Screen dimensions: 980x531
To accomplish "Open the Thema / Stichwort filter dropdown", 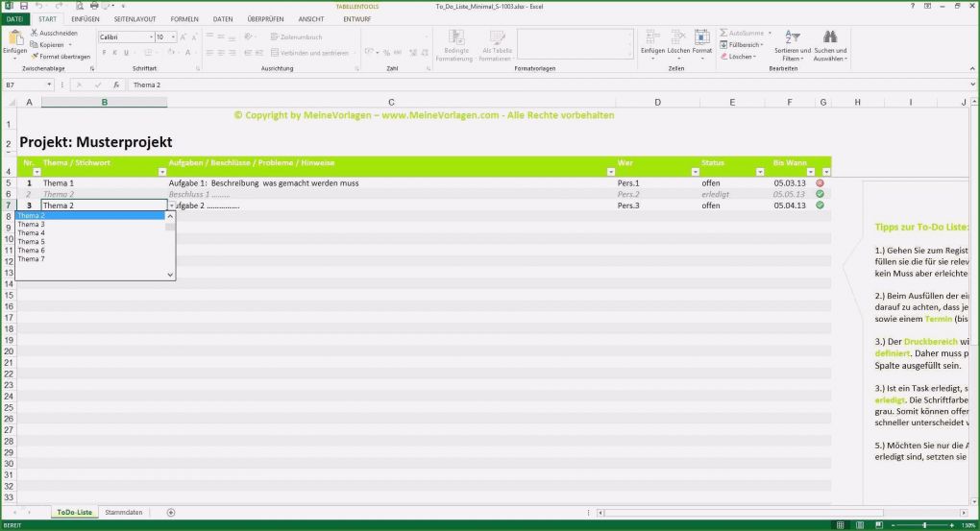I will pyautogui.click(x=160, y=172).
